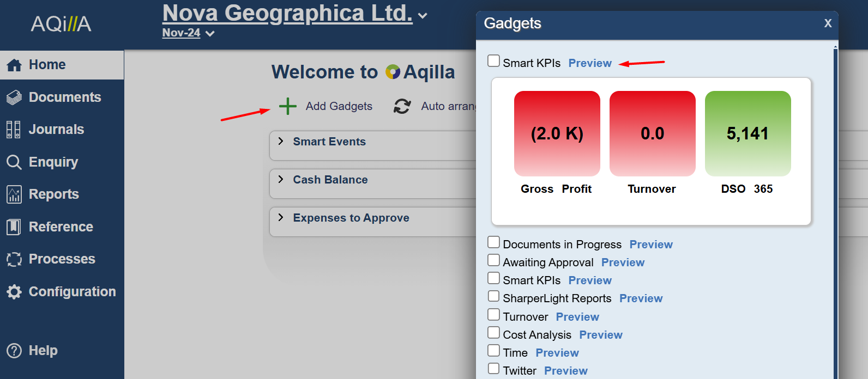This screenshot has height=379, width=868.
Task: Select Reference in the sidebar
Action: coord(61,227)
